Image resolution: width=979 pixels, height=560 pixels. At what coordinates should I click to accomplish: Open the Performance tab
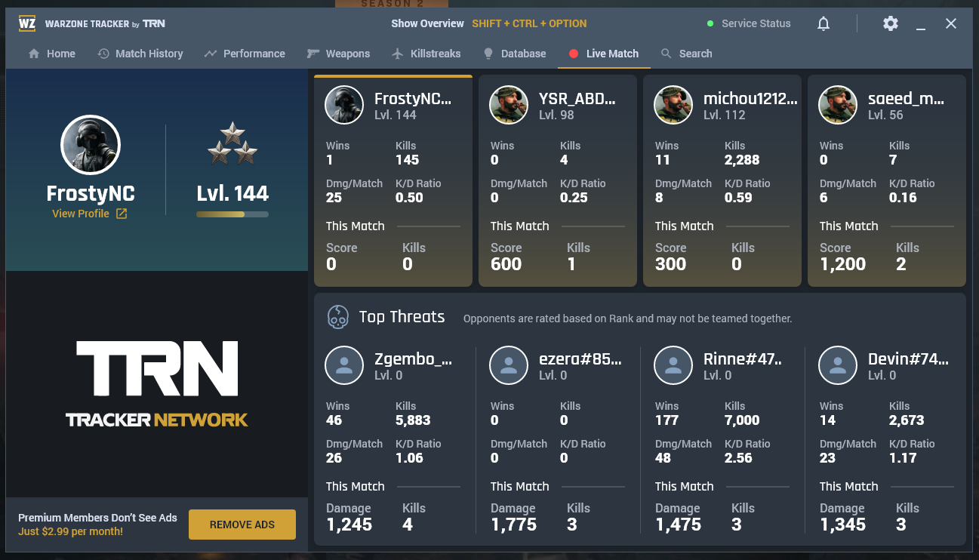pyautogui.click(x=245, y=54)
